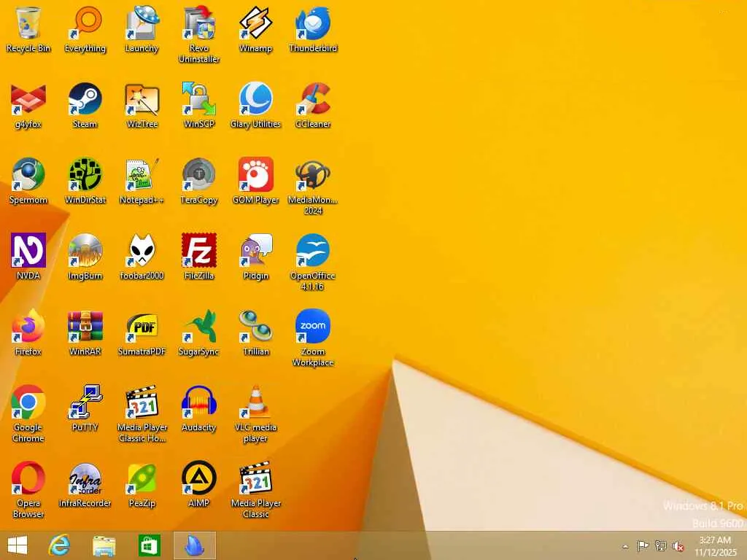Open the Windows Store taskbar icon
Screen dimensions: 747x560
[149, 545]
